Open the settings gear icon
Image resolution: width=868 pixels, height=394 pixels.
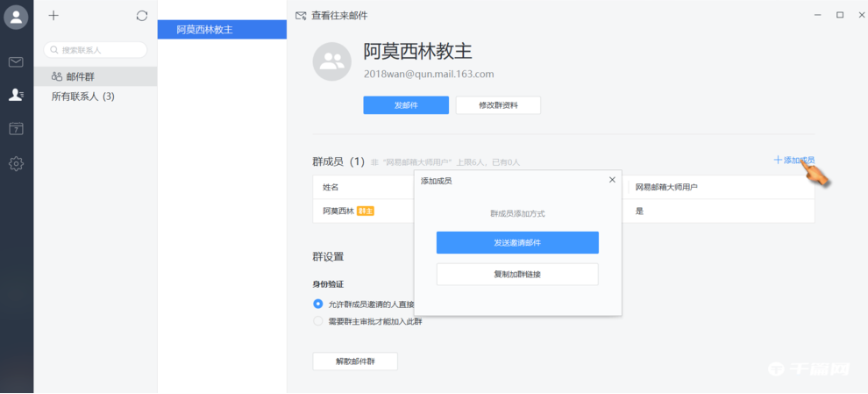(x=16, y=163)
